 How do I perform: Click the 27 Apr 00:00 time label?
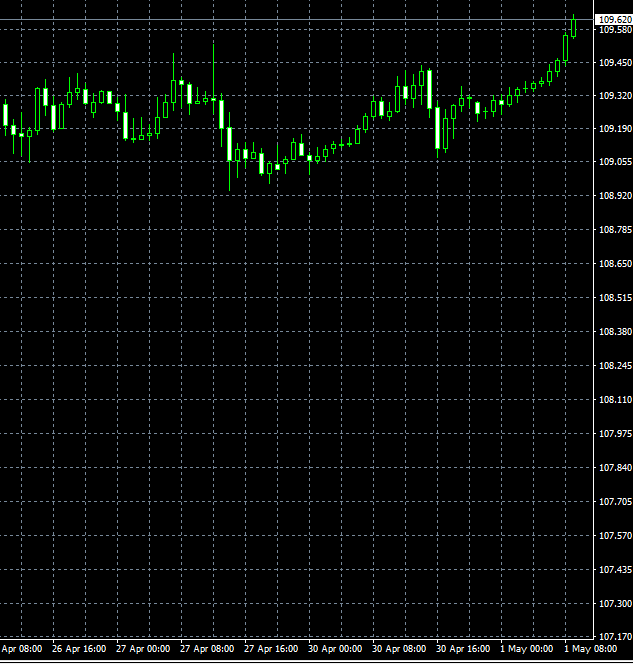(x=143, y=649)
